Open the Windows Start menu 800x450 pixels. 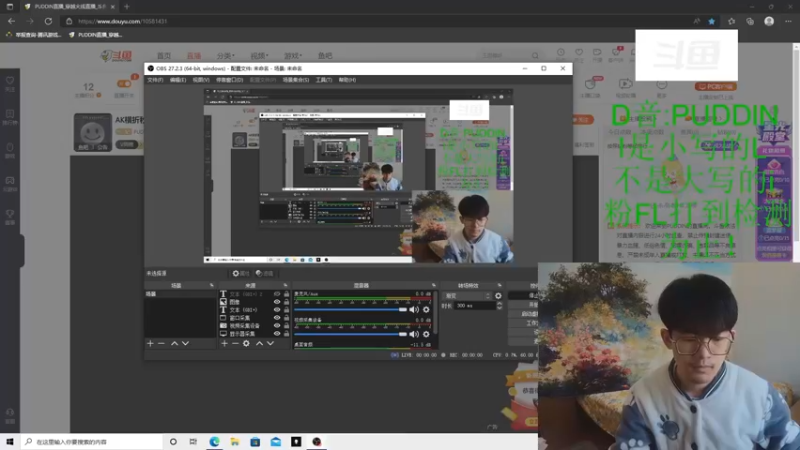point(10,442)
